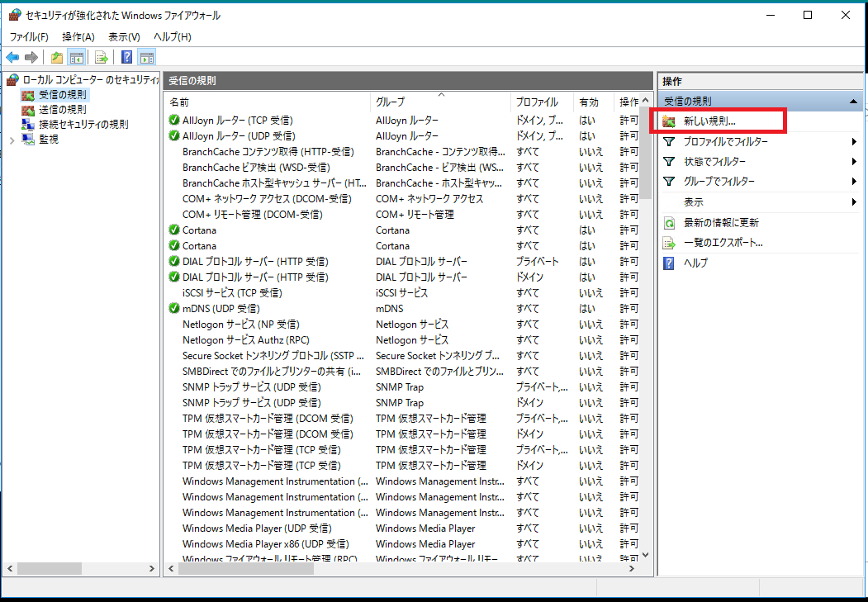Viewport: 868px width, 602px height.
Task: Open the プロファイルでフィルター submenu arrow
Action: coord(854,142)
